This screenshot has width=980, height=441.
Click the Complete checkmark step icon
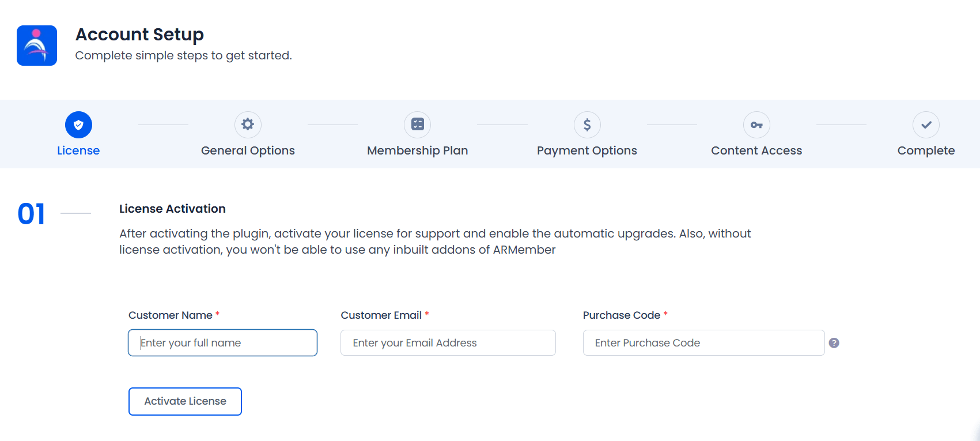click(x=926, y=125)
